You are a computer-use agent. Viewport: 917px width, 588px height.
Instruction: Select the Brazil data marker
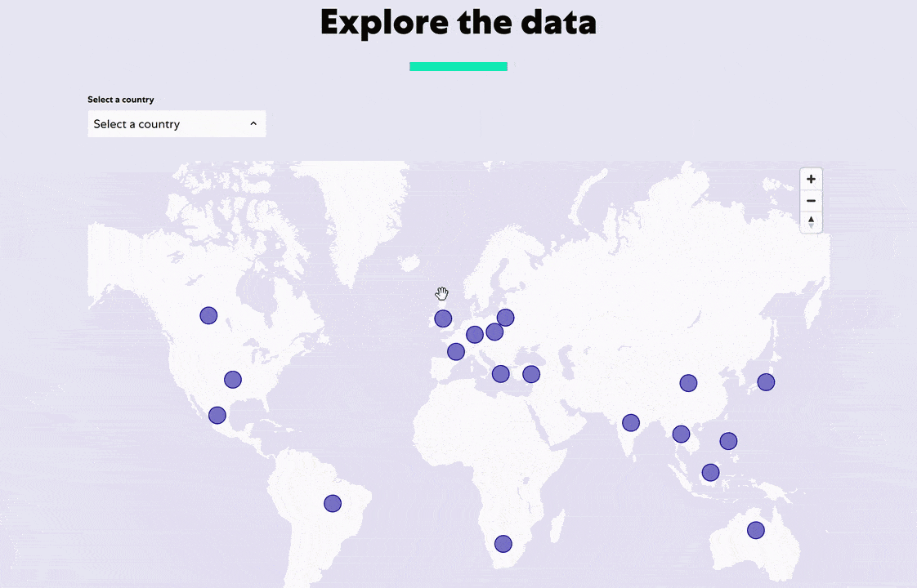[333, 503]
